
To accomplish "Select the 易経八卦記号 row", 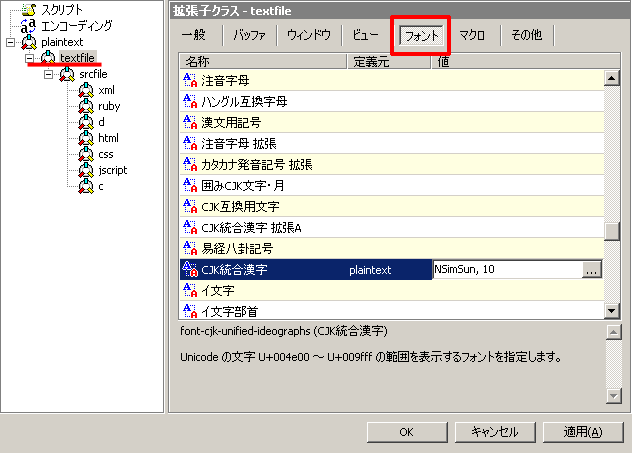I will tap(392, 248).
